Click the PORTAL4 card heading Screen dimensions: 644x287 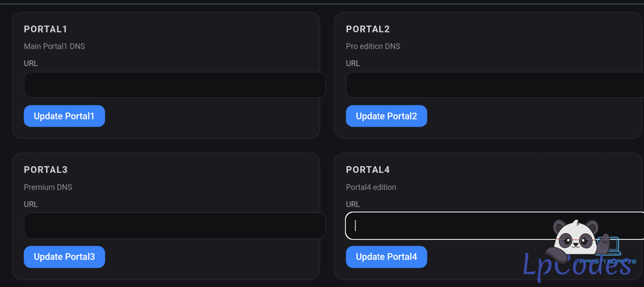point(368,170)
